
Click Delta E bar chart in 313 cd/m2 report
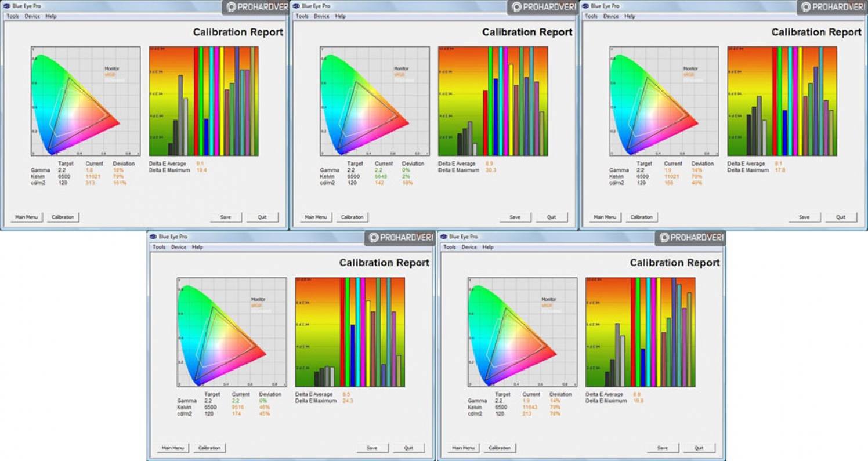[204, 101]
